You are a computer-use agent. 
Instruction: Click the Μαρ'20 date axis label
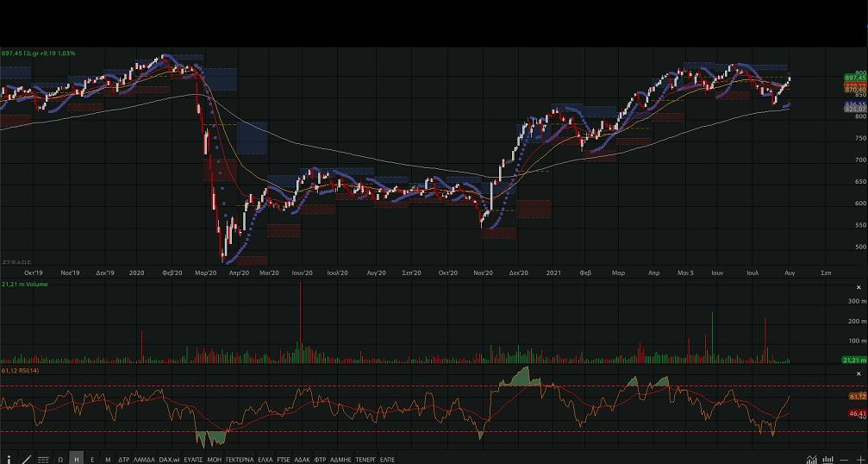205,273
